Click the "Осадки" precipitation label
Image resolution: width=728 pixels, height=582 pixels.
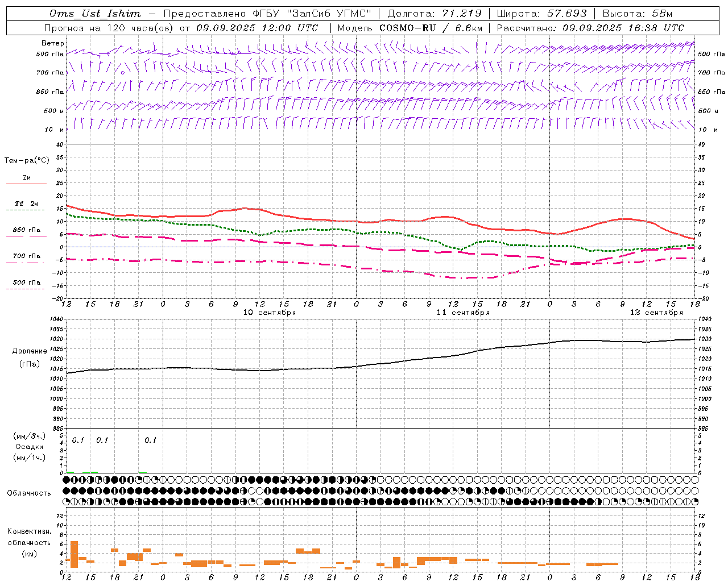29,447
